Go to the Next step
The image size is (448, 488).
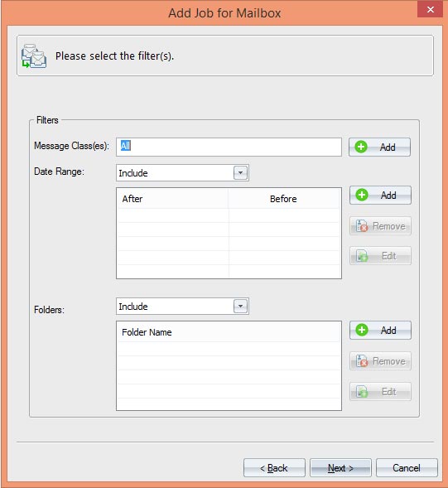340,468
